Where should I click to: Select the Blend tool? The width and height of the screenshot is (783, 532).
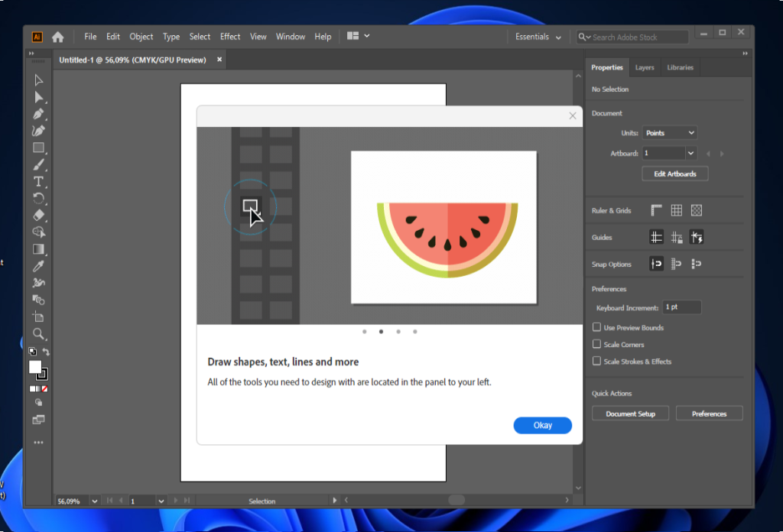pos(38,300)
